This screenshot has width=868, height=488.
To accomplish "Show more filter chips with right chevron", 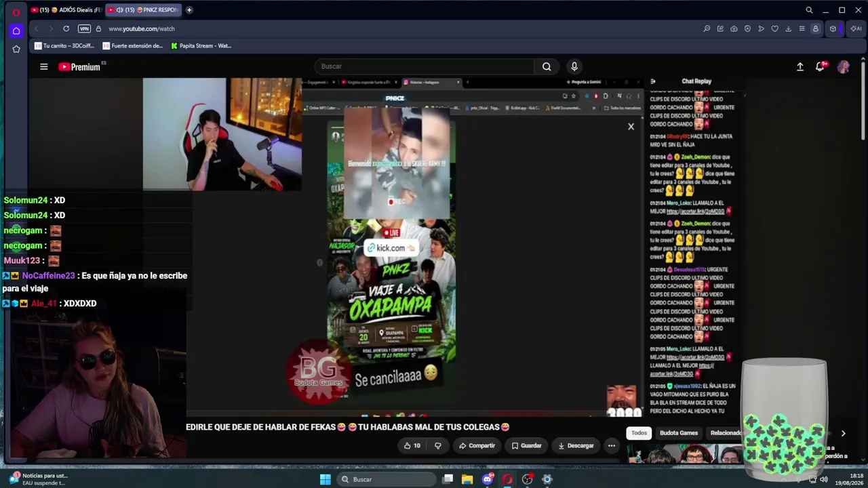I will tap(843, 433).
